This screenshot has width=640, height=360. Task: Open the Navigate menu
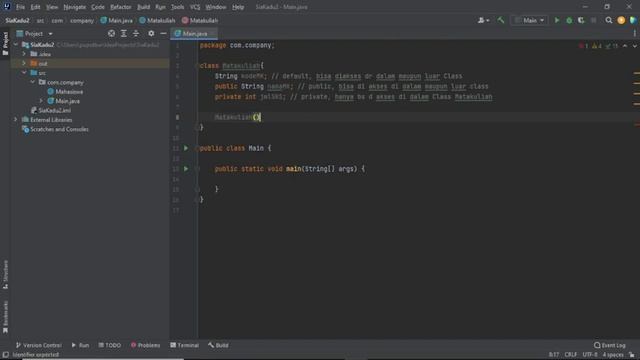(x=75, y=7)
